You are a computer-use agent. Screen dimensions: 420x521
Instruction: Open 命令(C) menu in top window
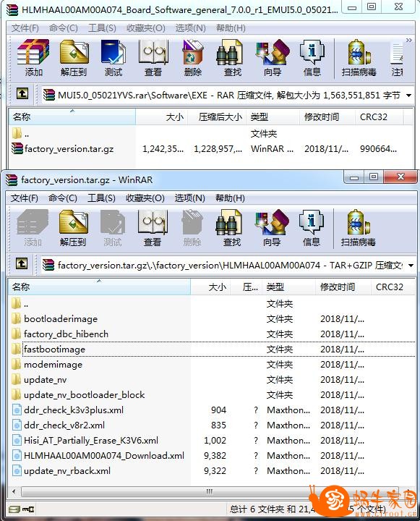[x=63, y=28]
